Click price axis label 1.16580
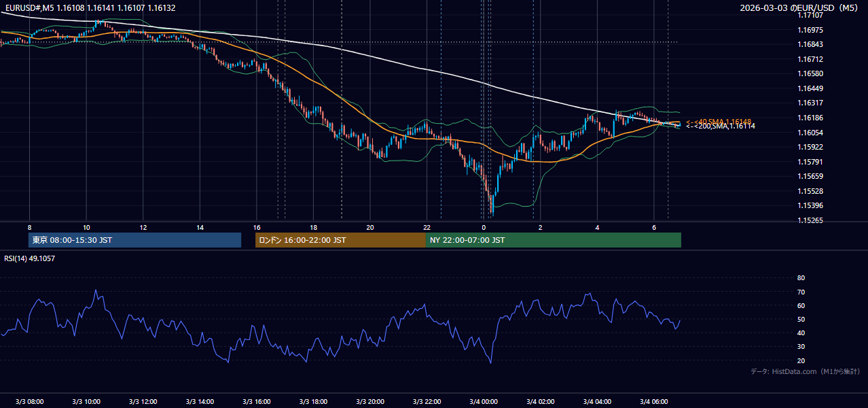Screen dimensions: 868x408 tap(810, 73)
